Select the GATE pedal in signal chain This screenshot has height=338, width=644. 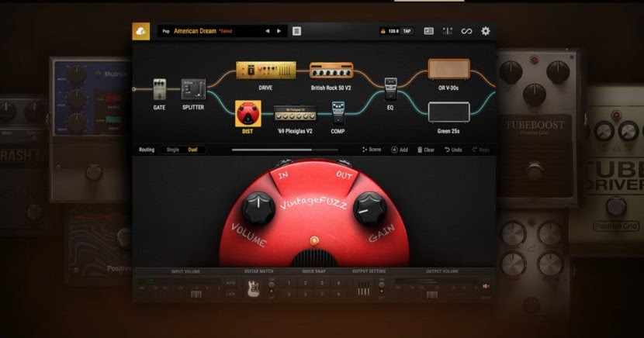coord(159,89)
